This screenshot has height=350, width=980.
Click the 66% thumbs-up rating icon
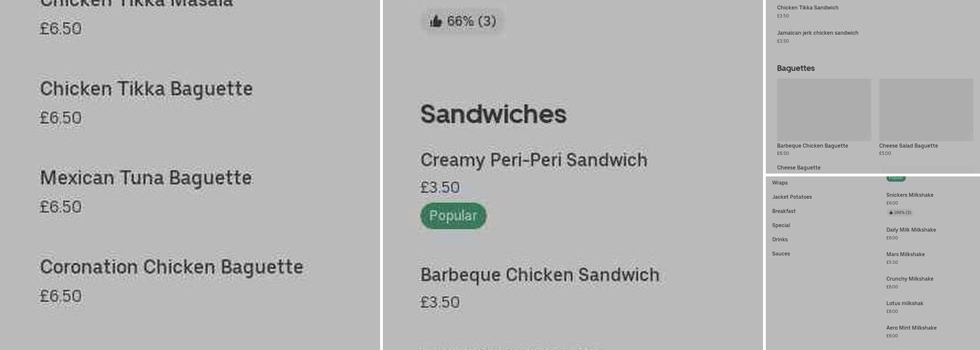pyautogui.click(x=436, y=22)
